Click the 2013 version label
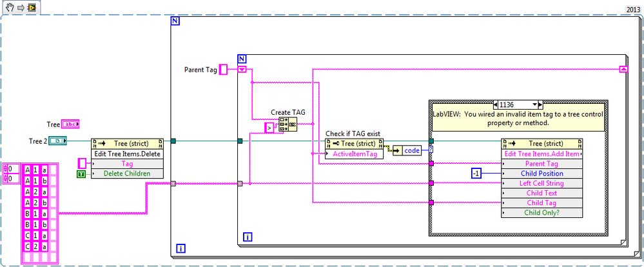The width and height of the screenshot is (644, 267). point(633,9)
